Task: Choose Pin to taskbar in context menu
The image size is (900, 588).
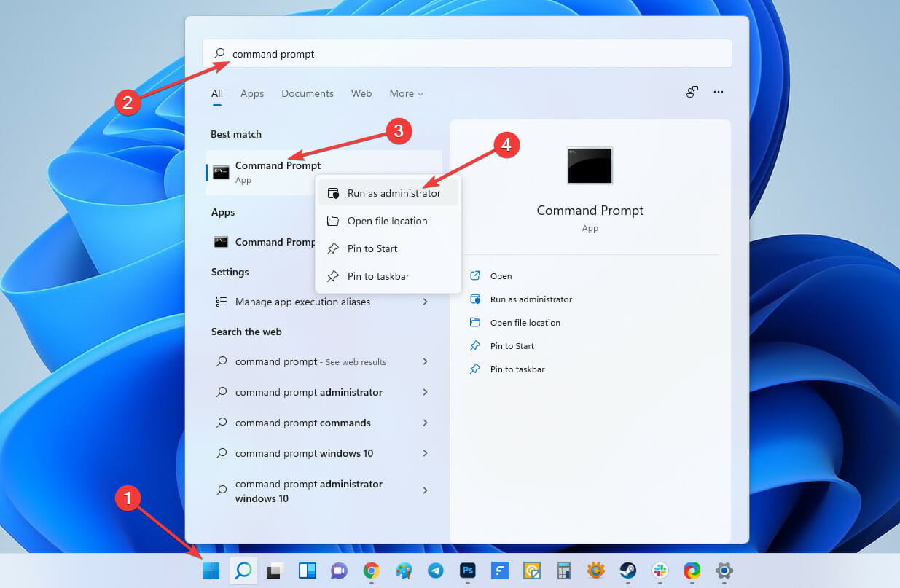Action: 388,276
